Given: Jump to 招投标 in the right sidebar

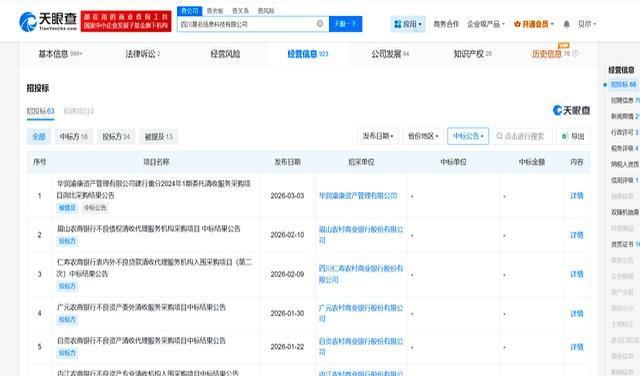Looking at the screenshot, I should 624,85.
